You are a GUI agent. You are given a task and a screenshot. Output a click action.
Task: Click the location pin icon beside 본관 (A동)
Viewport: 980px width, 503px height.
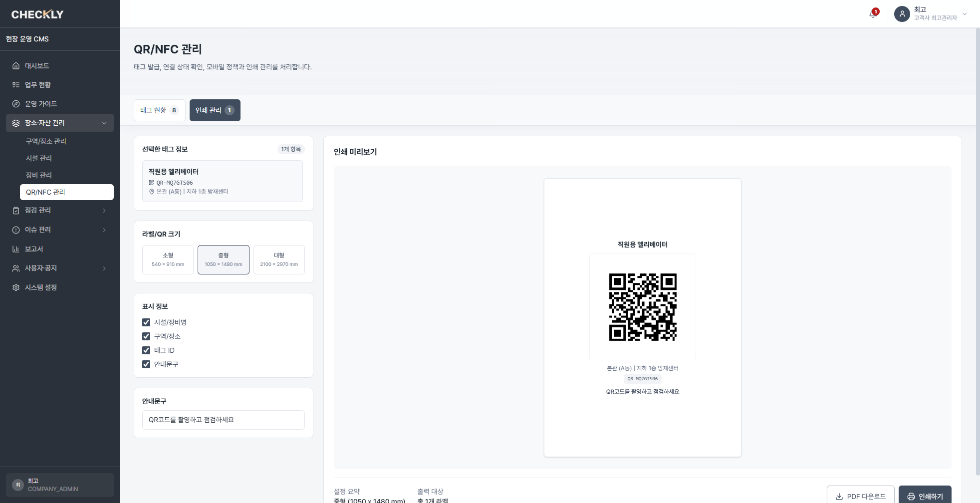click(152, 192)
